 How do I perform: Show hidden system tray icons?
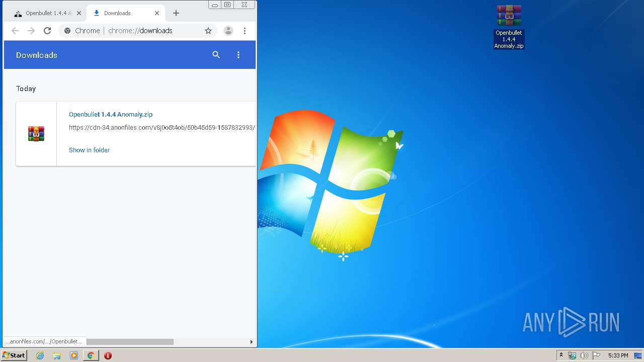tap(561, 355)
